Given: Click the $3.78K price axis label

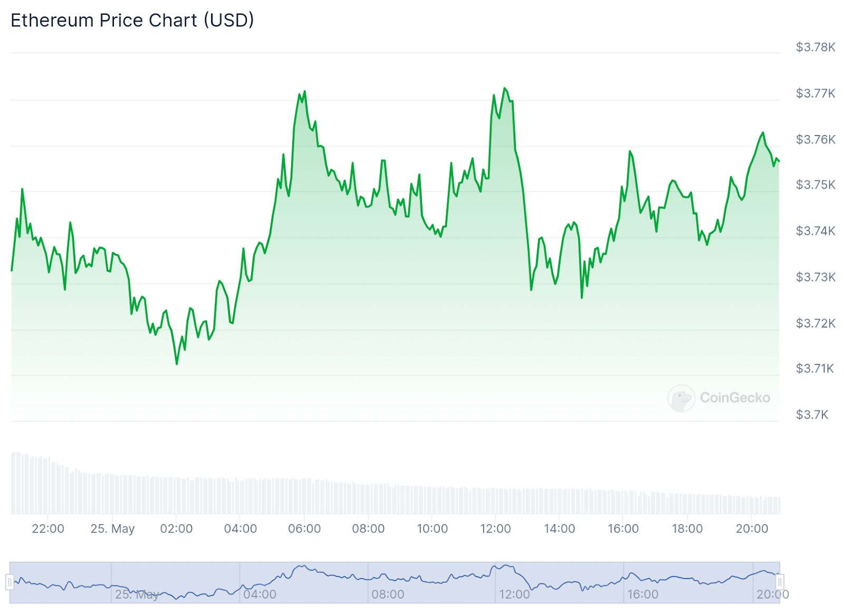Looking at the screenshot, I should pyautogui.click(x=816, y=47).
